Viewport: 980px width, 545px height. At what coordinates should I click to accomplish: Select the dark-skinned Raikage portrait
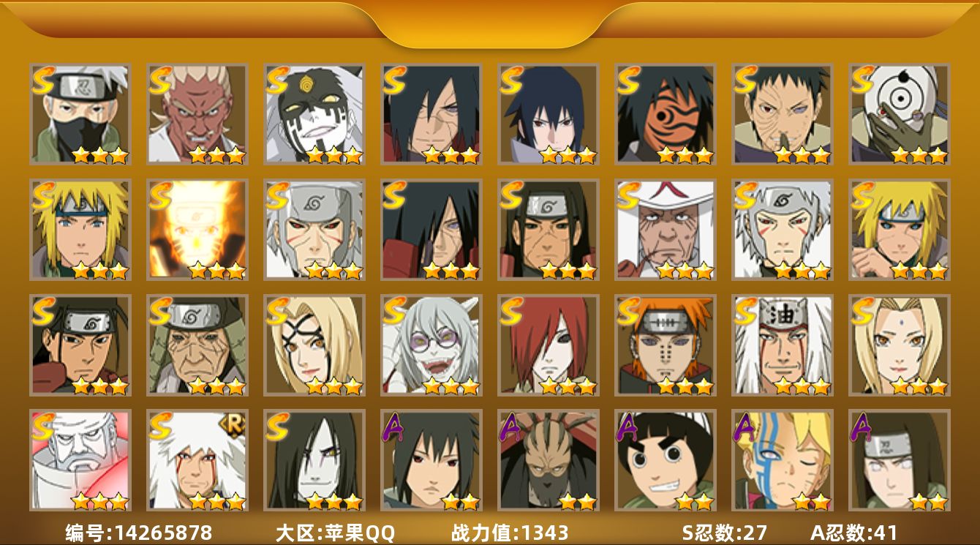click(197, 113)
